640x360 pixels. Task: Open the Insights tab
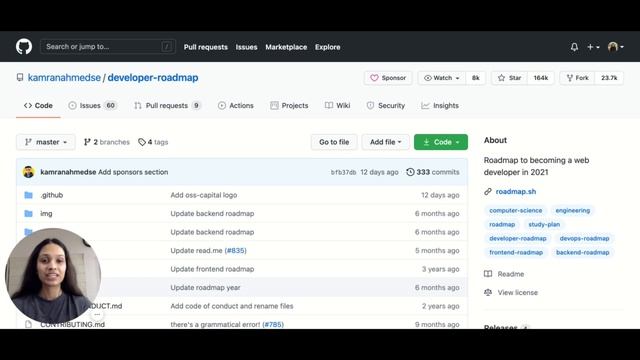(440, 105)
